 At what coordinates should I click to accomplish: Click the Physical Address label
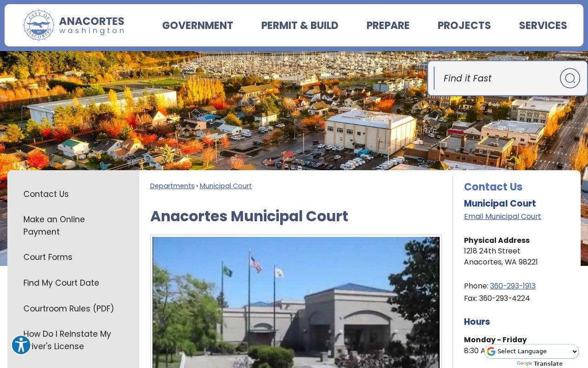tap(497, 240)
